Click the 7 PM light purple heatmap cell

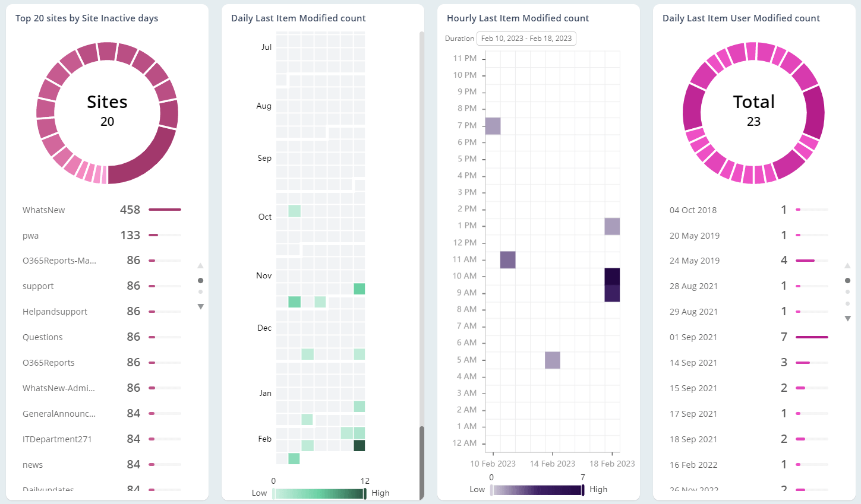(x=493, y=126)
